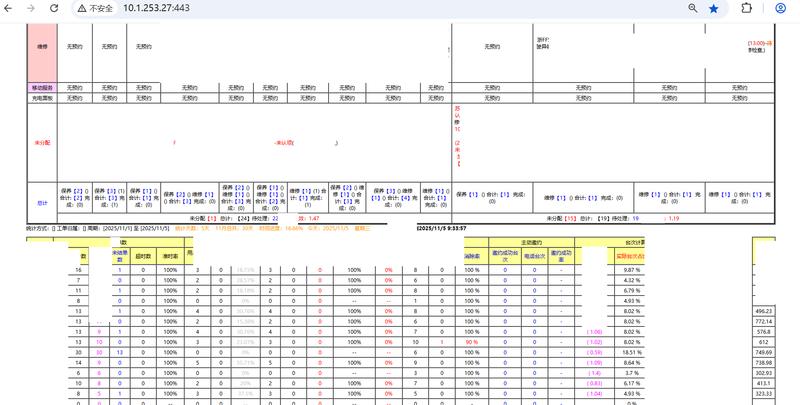Click the 超时数 column header

click(x=143, y=257)
